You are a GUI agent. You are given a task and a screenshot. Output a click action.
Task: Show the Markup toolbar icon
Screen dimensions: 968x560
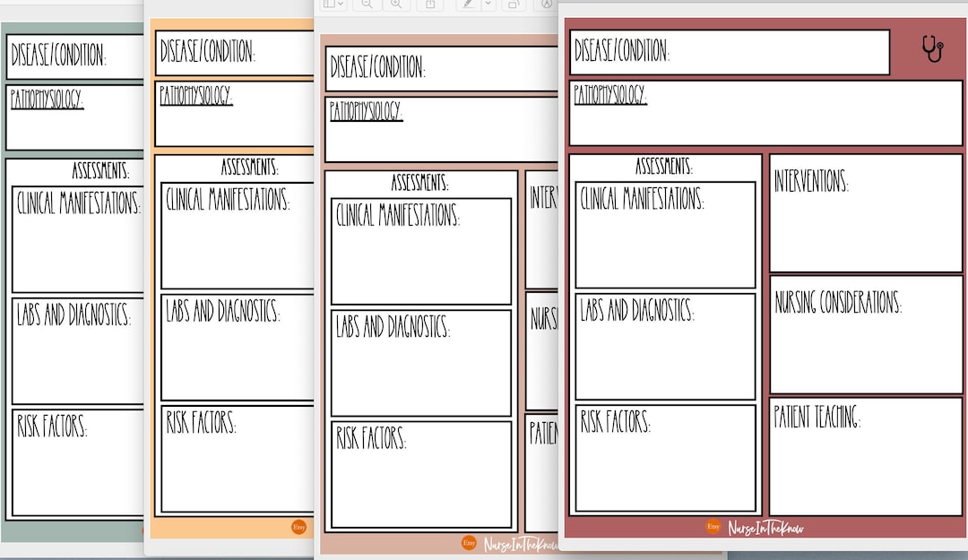tap(547, 4)
